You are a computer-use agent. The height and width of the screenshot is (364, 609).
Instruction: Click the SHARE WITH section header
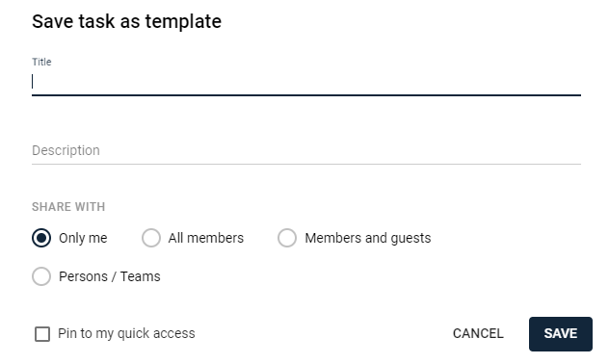click(68, 207)
